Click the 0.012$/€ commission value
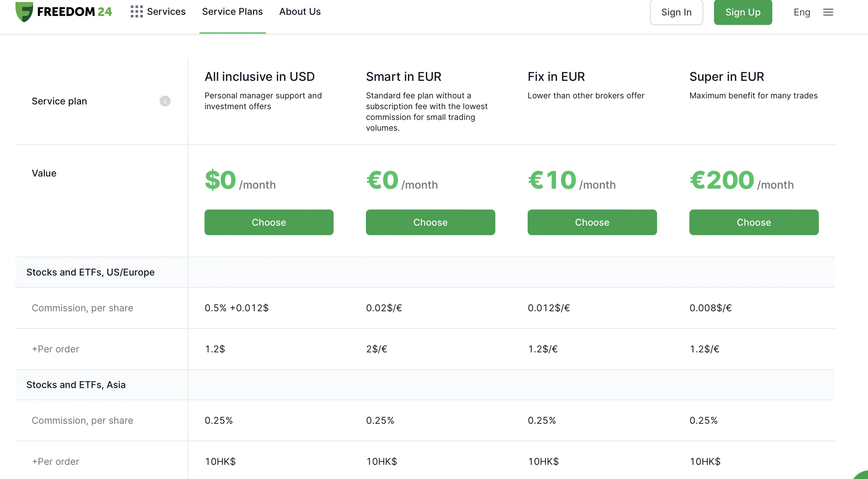 click(549, 308)
